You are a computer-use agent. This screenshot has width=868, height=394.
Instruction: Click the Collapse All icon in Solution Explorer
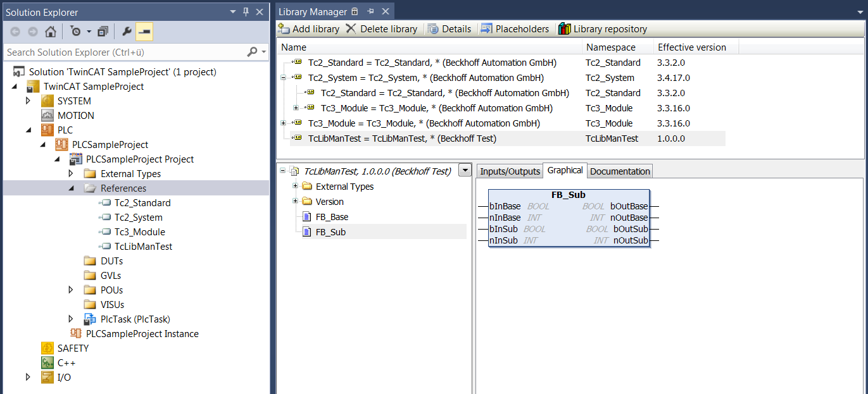[x=103, y=32]
